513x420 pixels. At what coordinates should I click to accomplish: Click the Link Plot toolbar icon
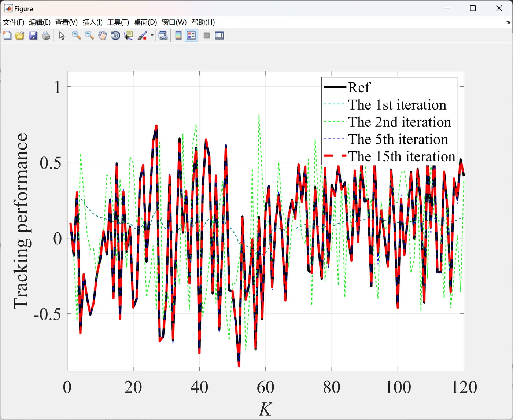coord(163,36)
